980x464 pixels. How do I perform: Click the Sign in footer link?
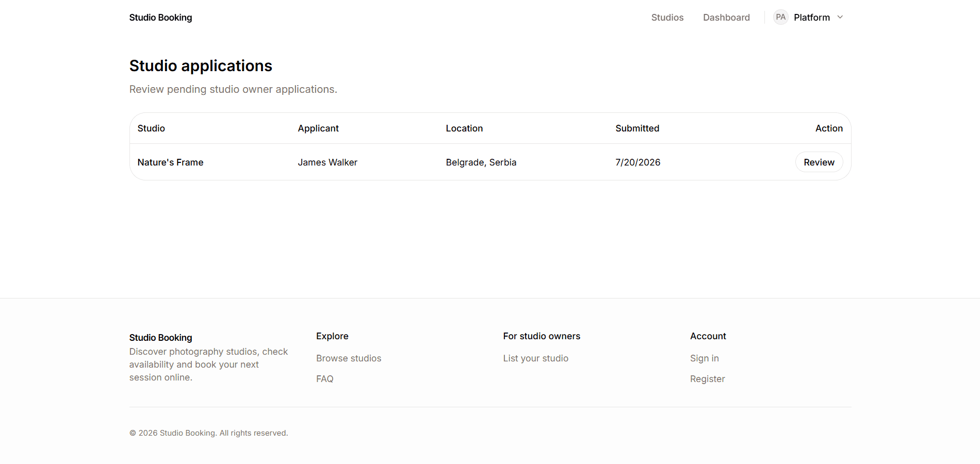[x=704, y=358]
